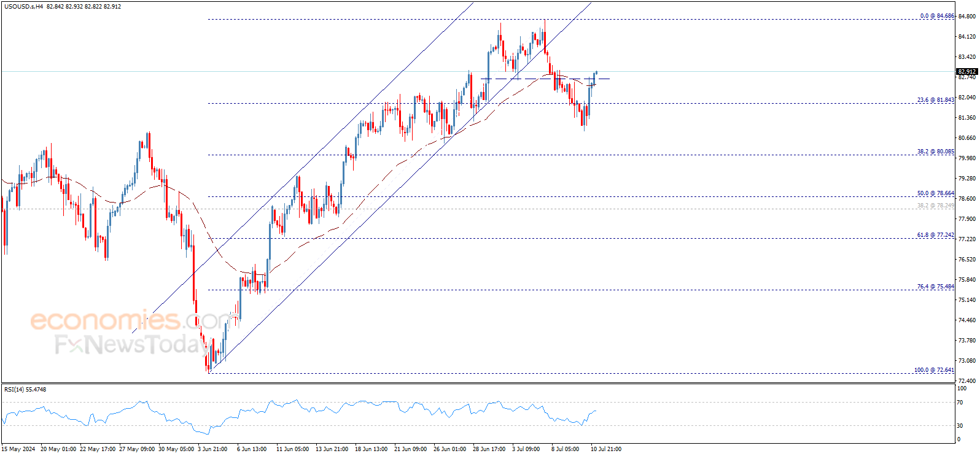Select the 76.4 @ 75.484 Fibonacci label

[936, 287]
